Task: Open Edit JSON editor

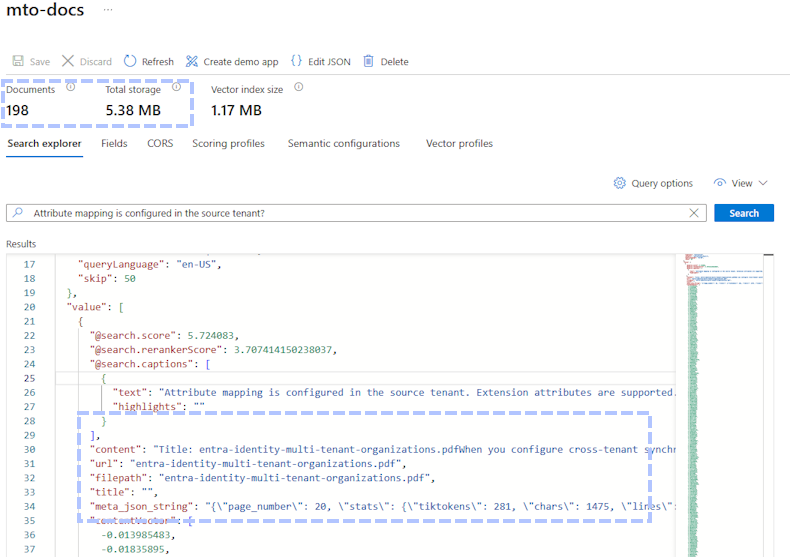Action: (x=297, y=61)
